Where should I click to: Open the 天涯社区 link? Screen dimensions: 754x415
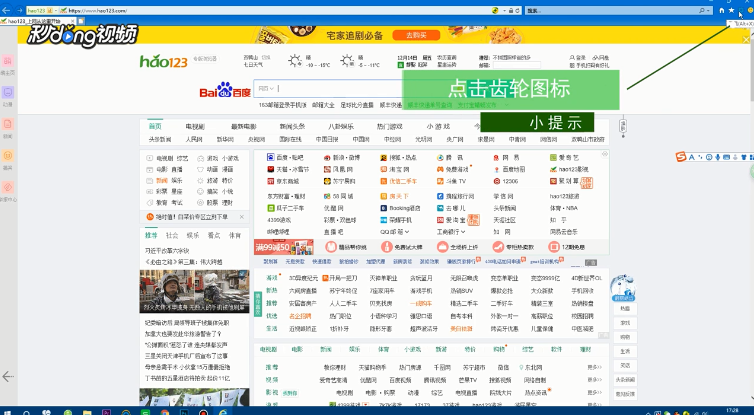point(504,220)
